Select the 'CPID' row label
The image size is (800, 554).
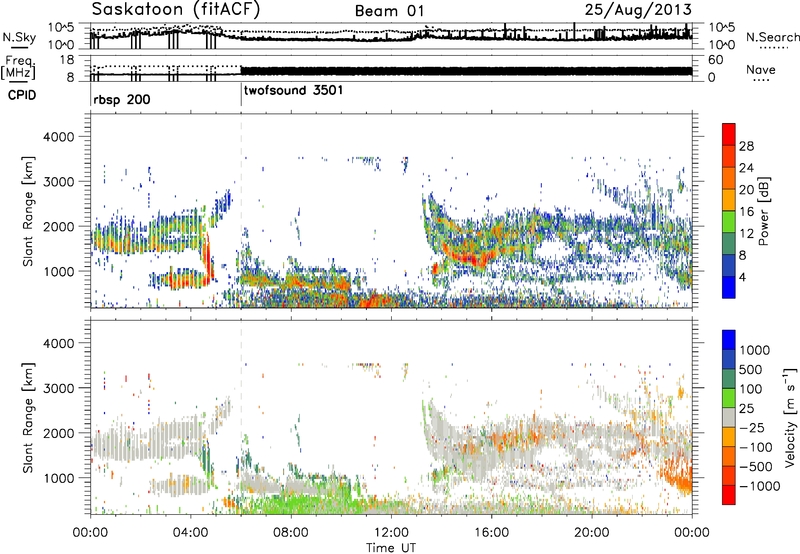[x=22, y=95]
